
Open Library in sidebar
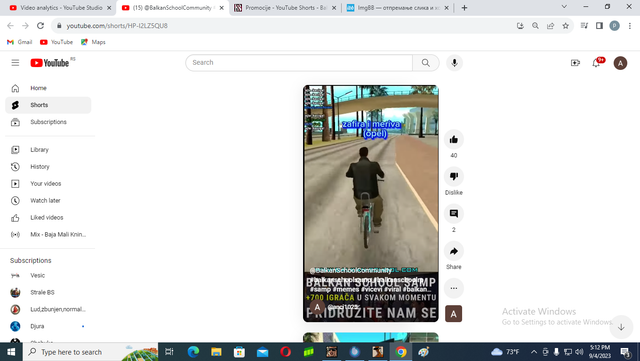[48, 150]
